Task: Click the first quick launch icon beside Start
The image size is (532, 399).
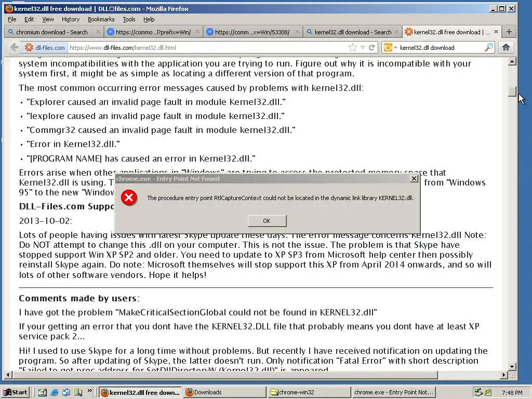Action: pyautogui.click(x=43, y=392)
